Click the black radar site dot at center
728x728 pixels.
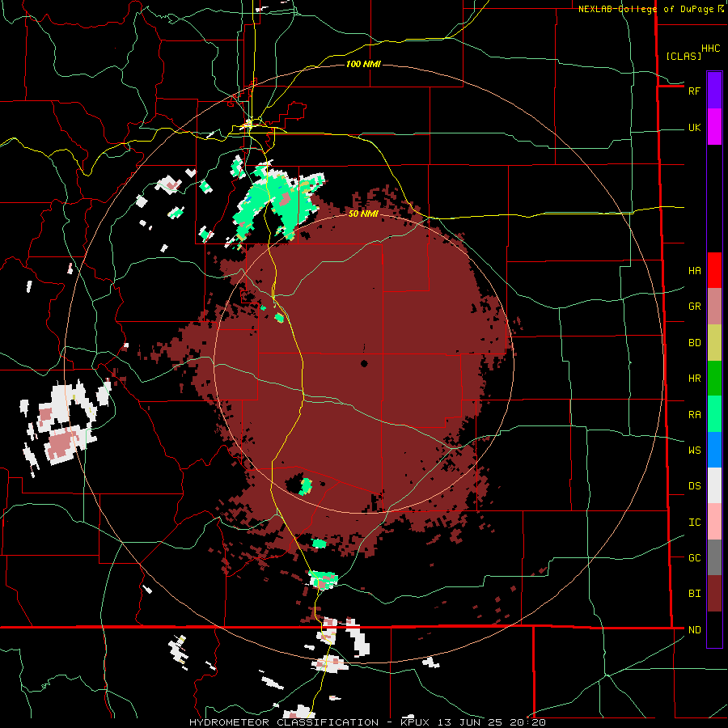pos(364,363)
